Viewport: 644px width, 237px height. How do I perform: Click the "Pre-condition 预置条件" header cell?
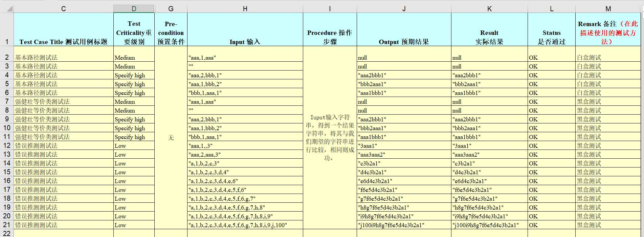click(x=171, y=29)
